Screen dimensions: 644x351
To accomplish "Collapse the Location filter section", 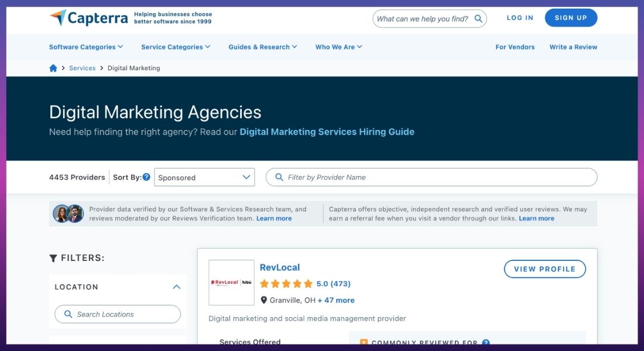I will tap(177, 287).
